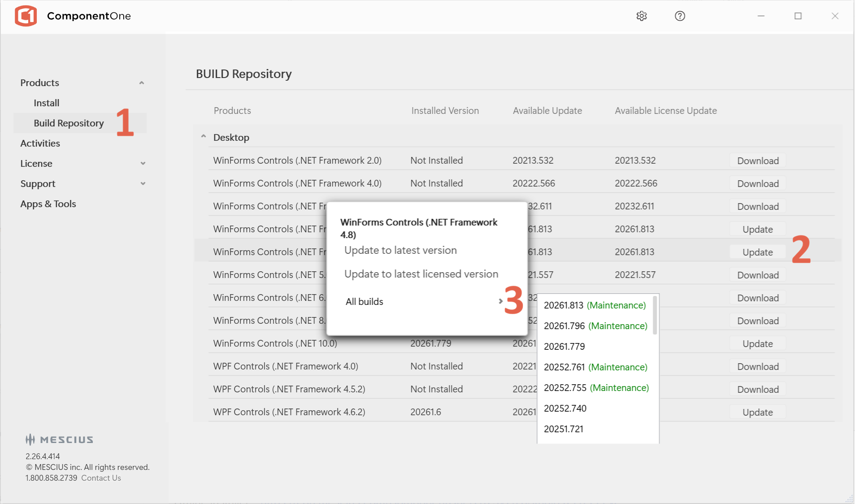Click the Installed Version column header

pos(445,111)
